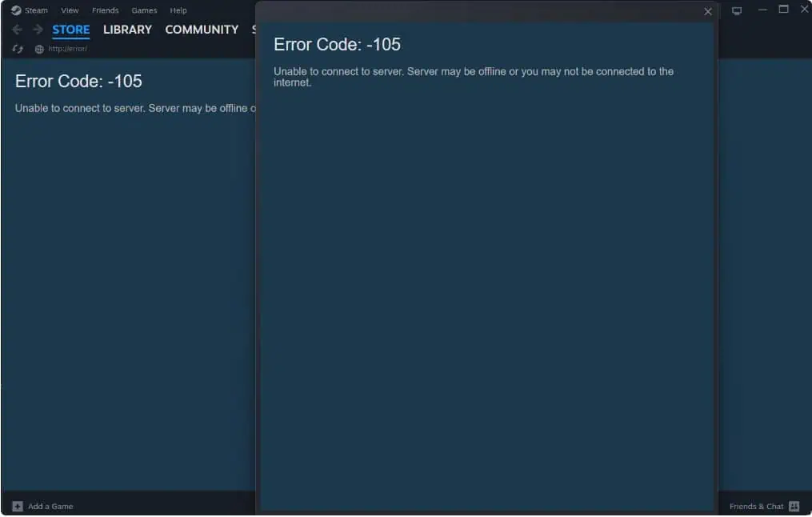
Task: Open the Help menu
Action: pos(178,10)
